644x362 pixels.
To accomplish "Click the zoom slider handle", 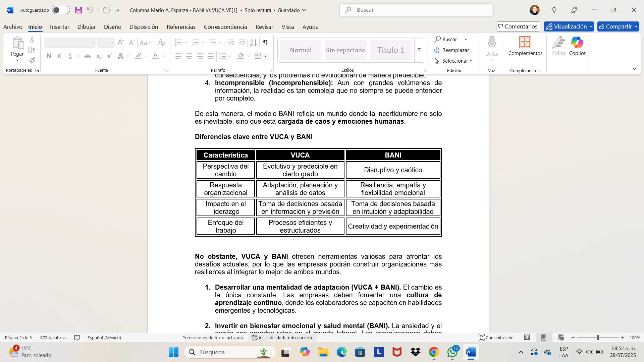I will [598, 338].
